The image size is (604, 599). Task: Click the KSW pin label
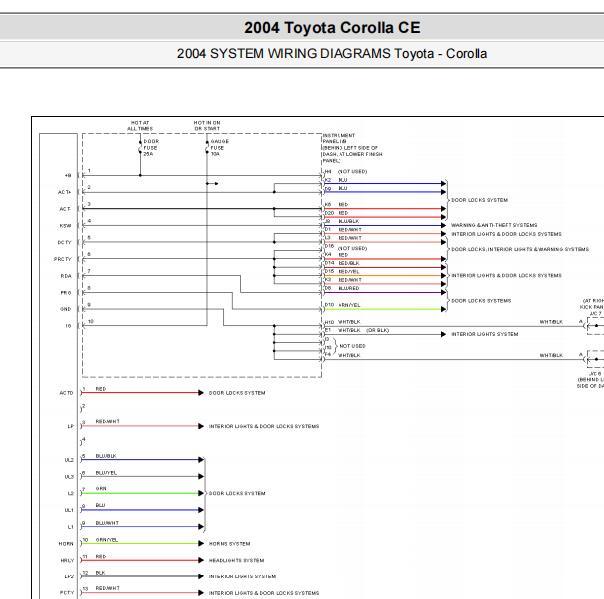pyautogui.click(x=65, y=226)
